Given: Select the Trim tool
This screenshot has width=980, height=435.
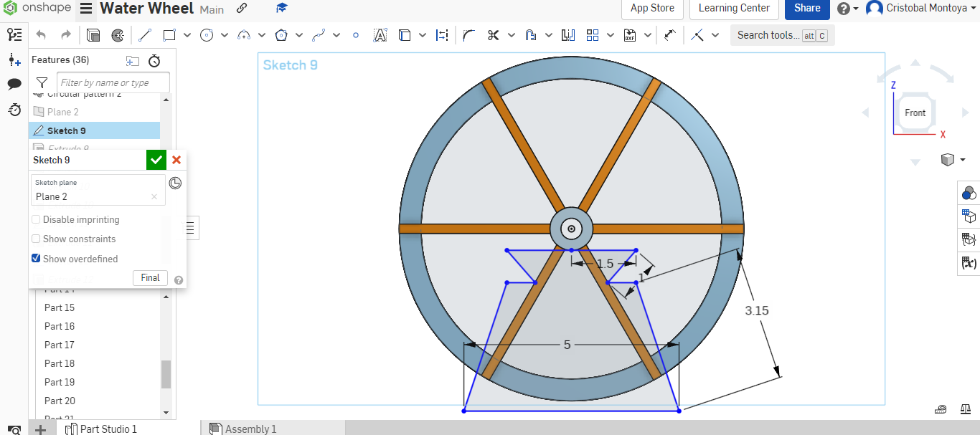Looking at the screenshot, I should click(493, 34).
